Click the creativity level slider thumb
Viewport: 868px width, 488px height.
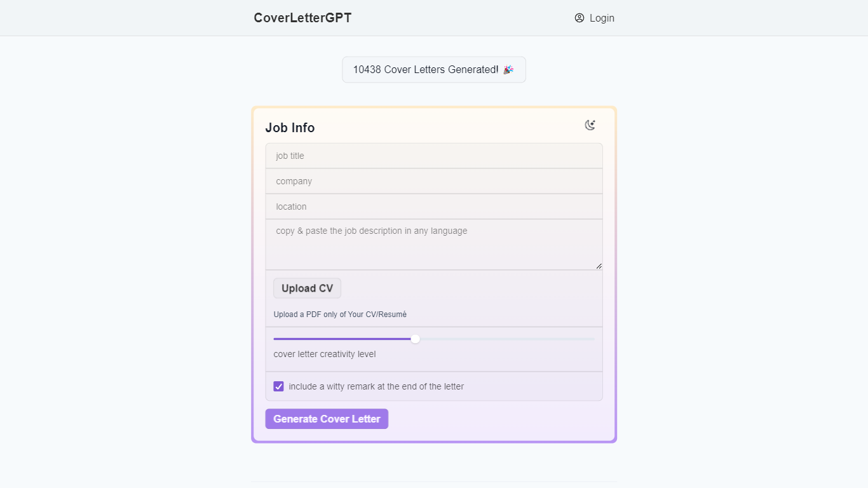(x=416, y=339)
